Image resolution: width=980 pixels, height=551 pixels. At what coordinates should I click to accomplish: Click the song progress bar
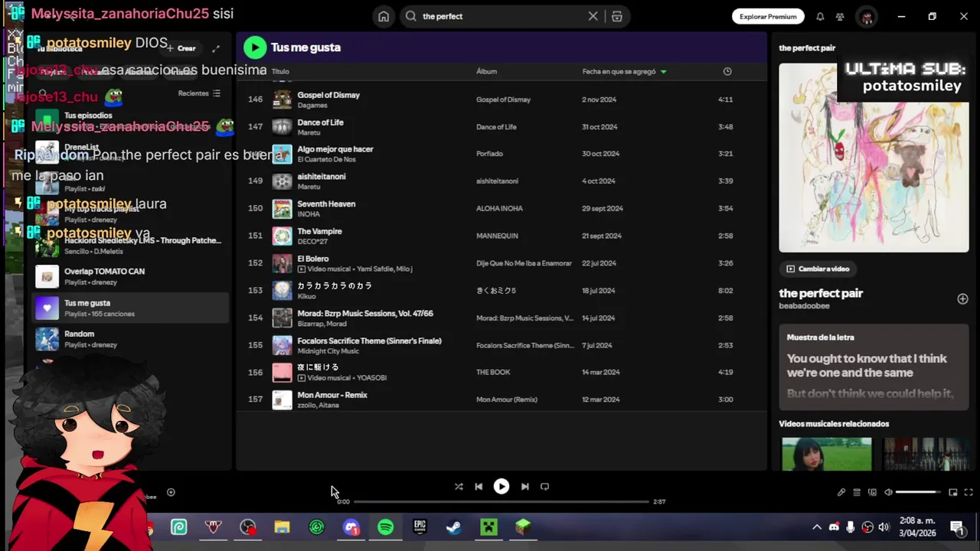click(x=501, y=502)
